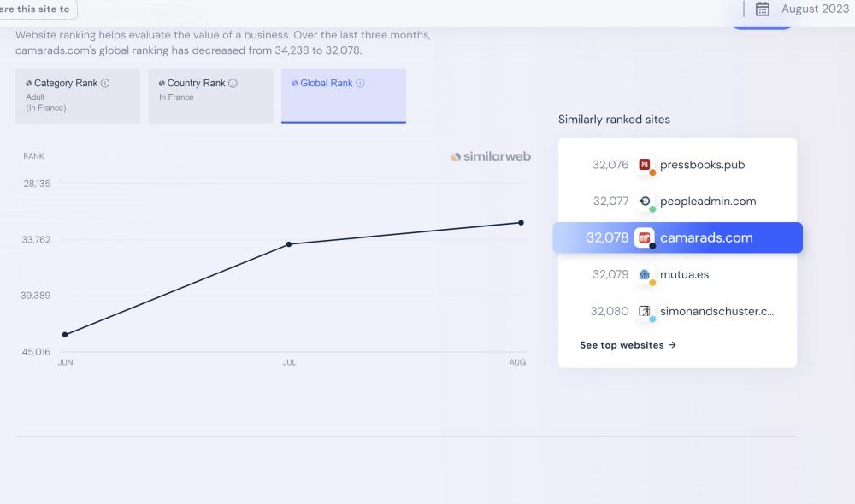Click Country Rank info icon
This screenshot has height=504, width=855.
(x=233, y=84)
